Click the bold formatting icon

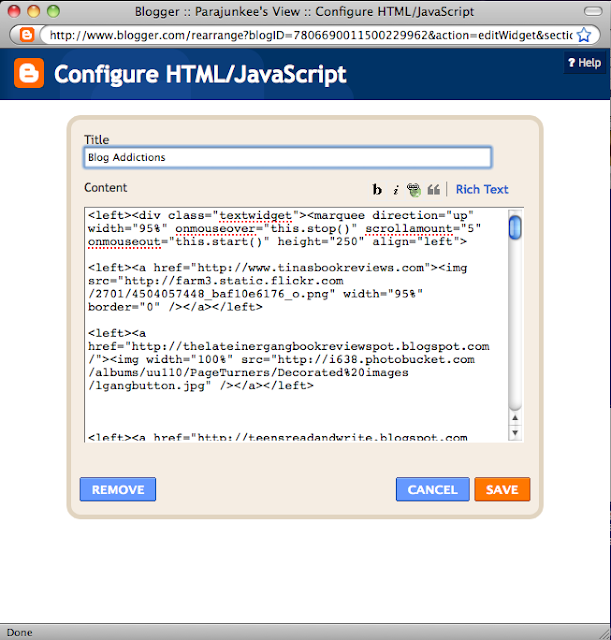click(x=377, y=189)
